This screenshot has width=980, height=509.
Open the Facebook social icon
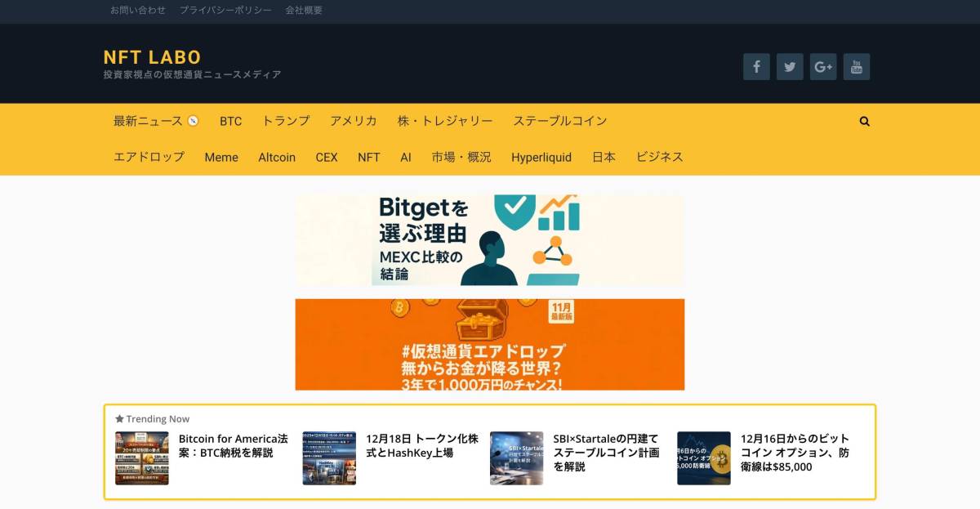tap(756, 67)
